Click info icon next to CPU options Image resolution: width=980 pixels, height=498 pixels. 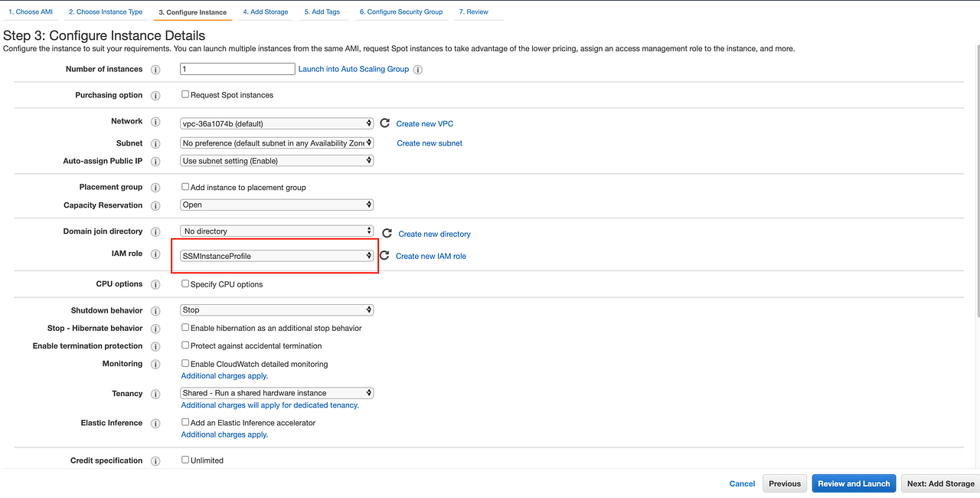(x=155, y=285)
